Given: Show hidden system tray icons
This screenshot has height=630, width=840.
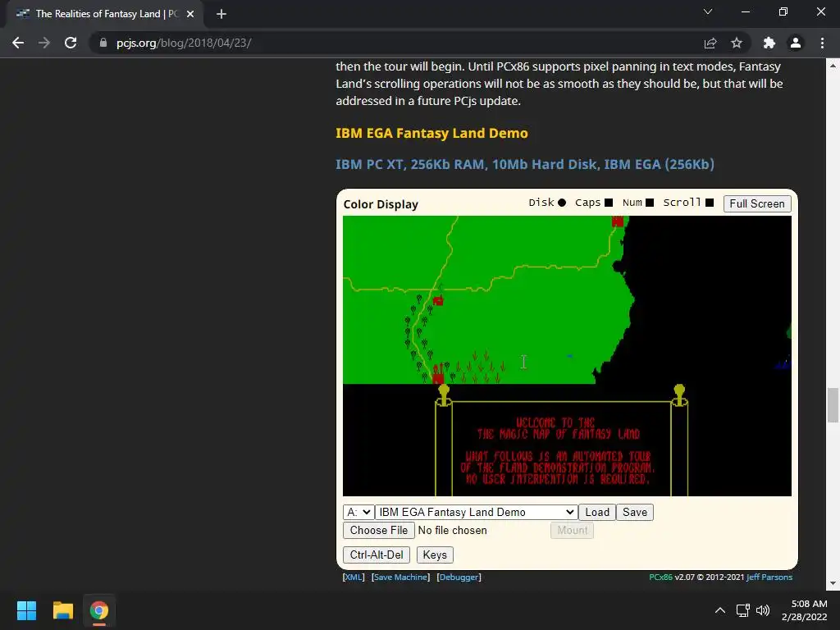Looking at the screenshot, I should (x=720, y=610).
